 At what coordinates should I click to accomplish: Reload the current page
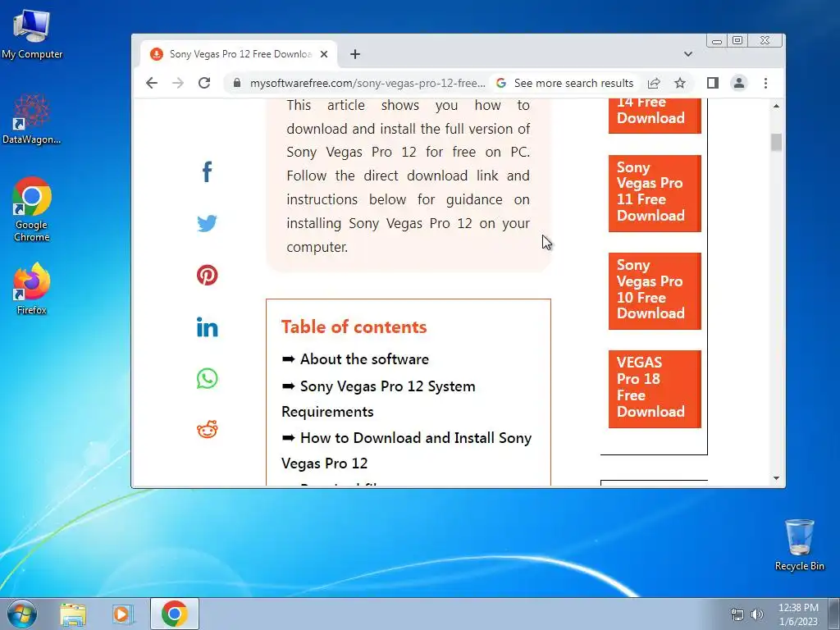(204, 83)
